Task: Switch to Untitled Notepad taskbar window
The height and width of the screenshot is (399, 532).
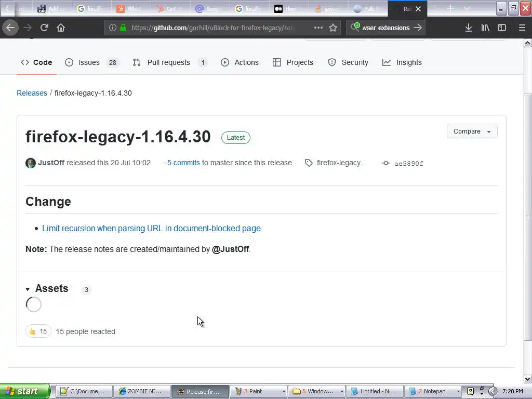Action: [375, 391]
